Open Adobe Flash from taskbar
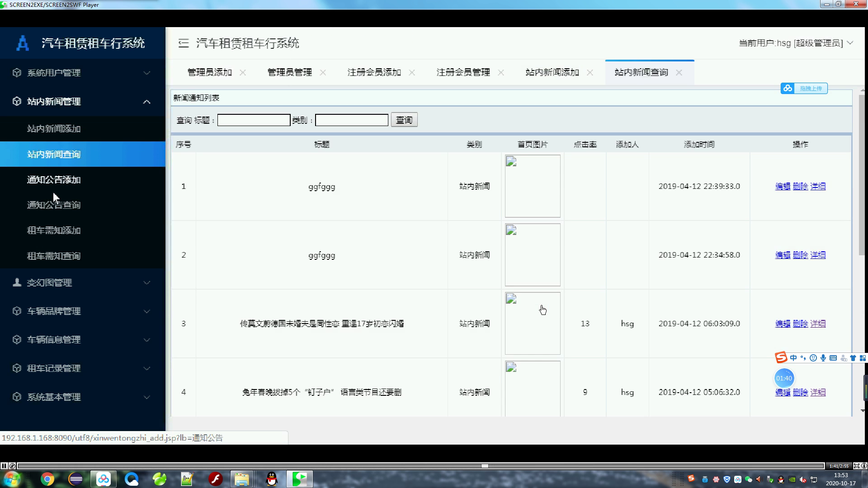 pyautogui.click(x=216, y=479)
